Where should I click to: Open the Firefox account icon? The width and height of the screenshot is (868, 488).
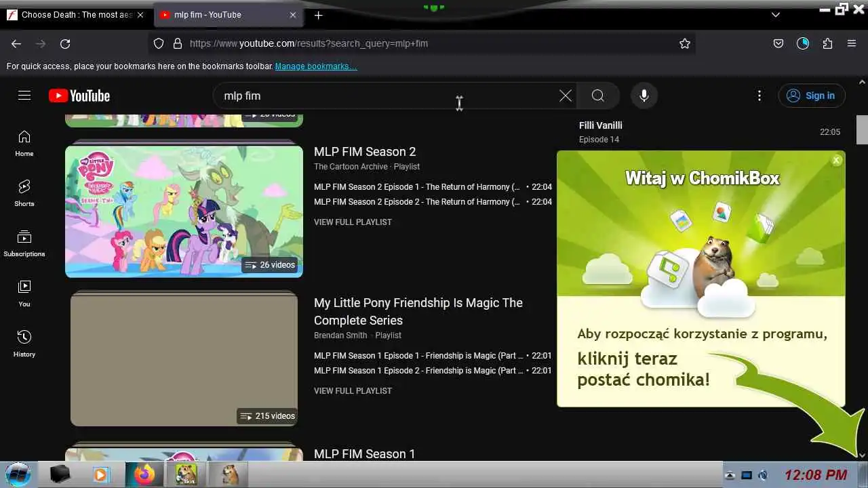click(803, 43)
